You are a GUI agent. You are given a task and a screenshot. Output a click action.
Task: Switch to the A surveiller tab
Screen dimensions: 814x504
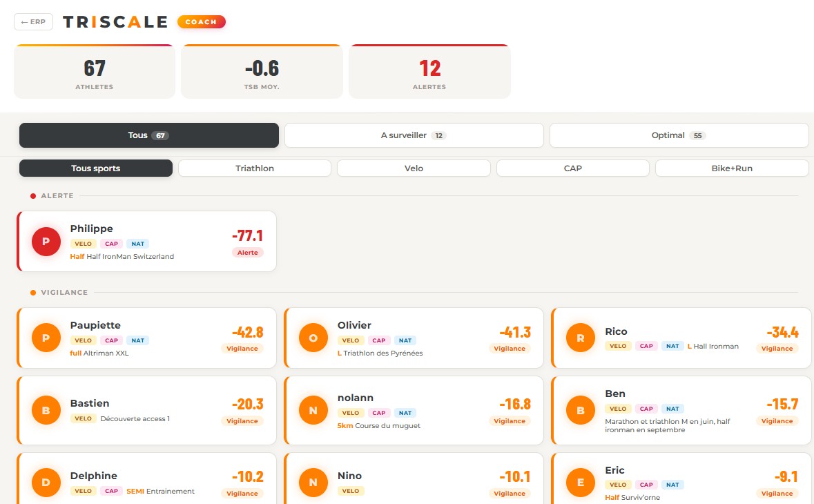click(x=414, y=135)
